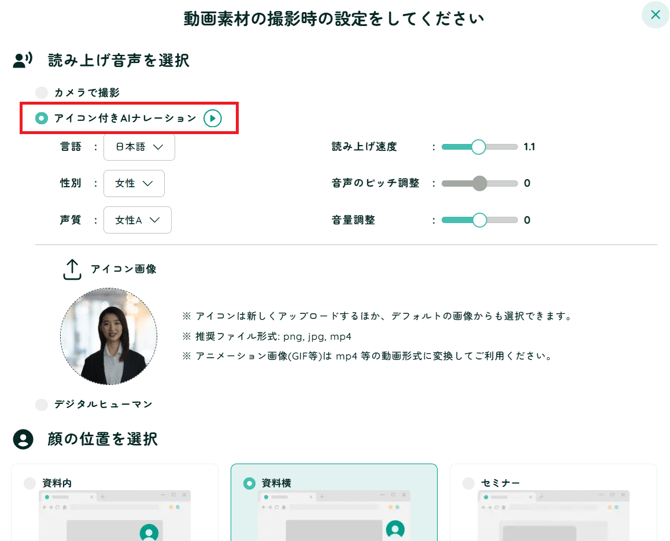The image size is (670, 541).
Task: Select アイコン付きAIナレーション radio option
Action: pos(41,118)
